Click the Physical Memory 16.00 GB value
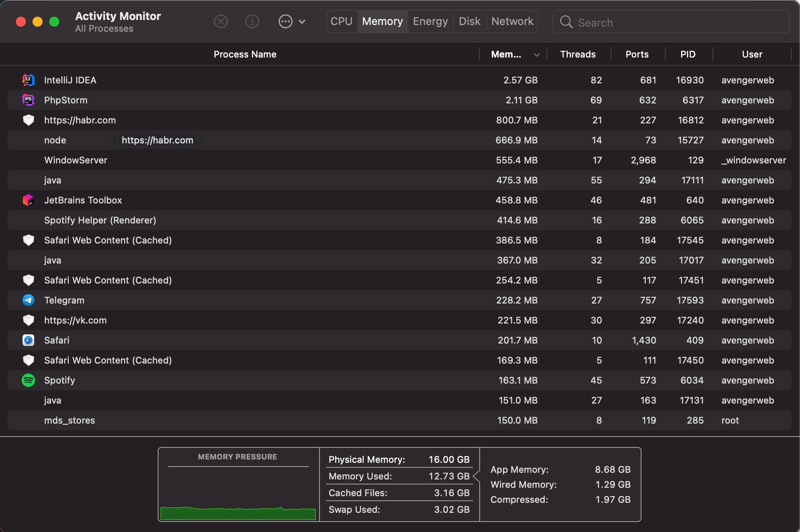 [x=449, y=459]
